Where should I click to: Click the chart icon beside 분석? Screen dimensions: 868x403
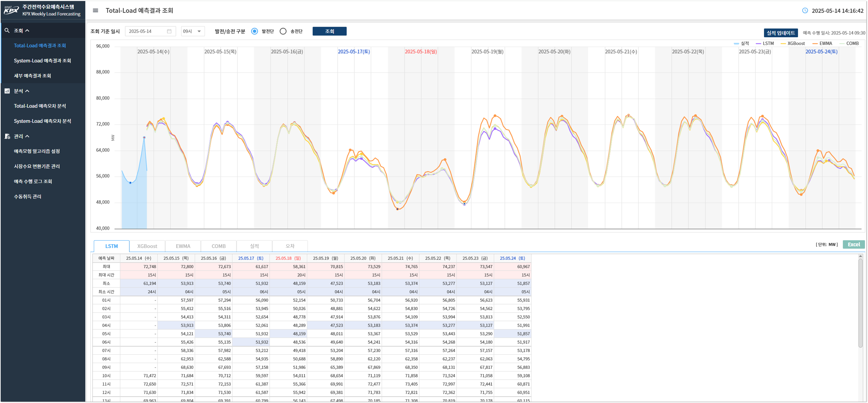(x=7, y=91)
